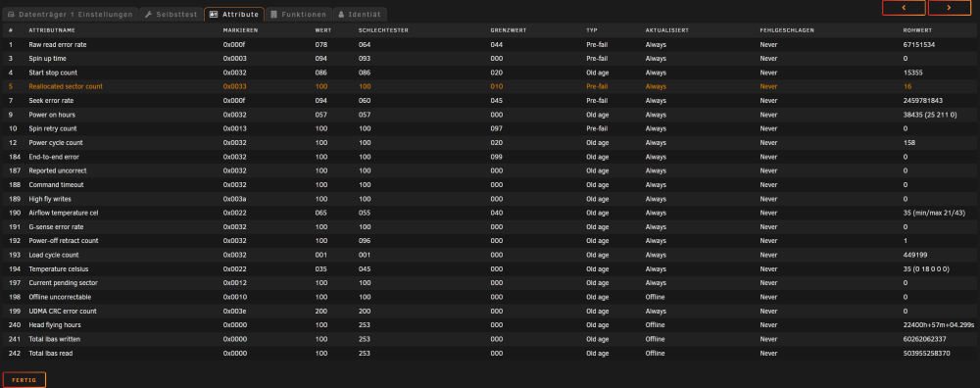This screenshot has width=980, height=388.
Task: Click raw value 449199
Action: pos(915,255)
